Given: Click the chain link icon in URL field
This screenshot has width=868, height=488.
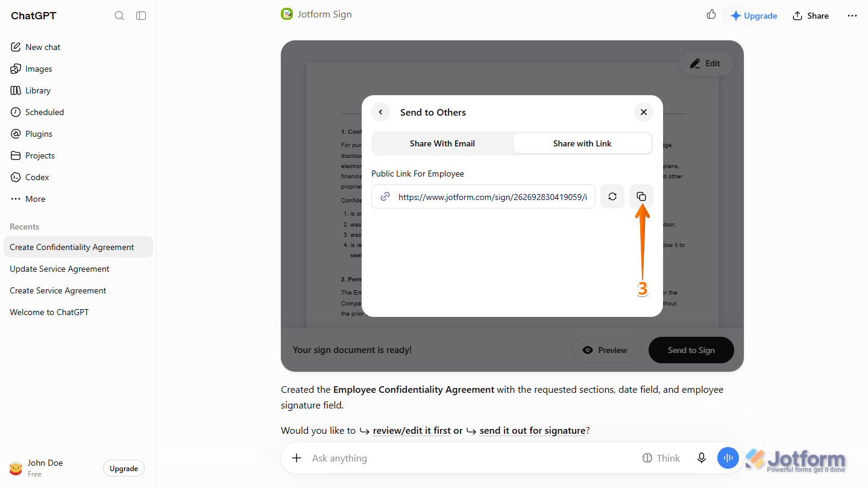Looking at the screenshot, I should (x=385, y=196).
